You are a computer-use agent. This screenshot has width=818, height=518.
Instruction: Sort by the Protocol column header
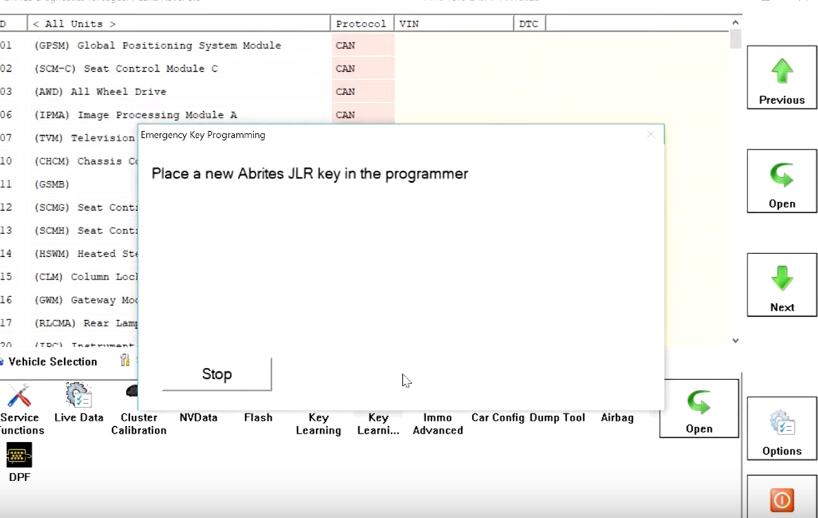pos(362,24)
